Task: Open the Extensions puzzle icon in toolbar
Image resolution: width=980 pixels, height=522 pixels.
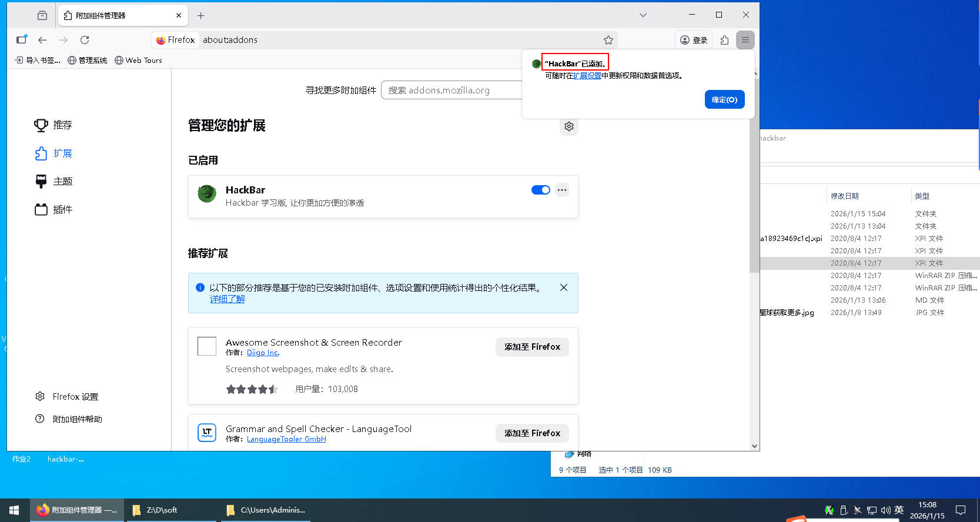Action: coord(724,40)
